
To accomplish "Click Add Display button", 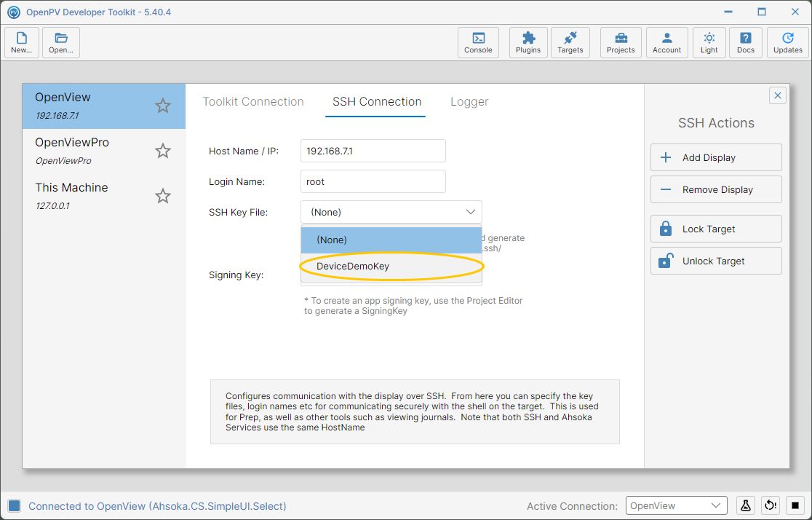I will (716, 157).
